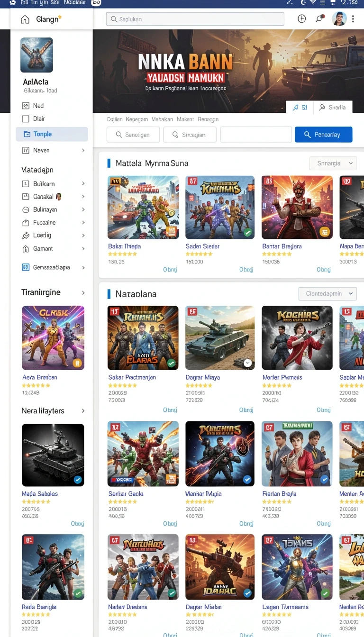Open the user profile avatar
Image resolution: width=364 pixels, height=637 pixels.
pyautogui.click(x=339, y=19)
